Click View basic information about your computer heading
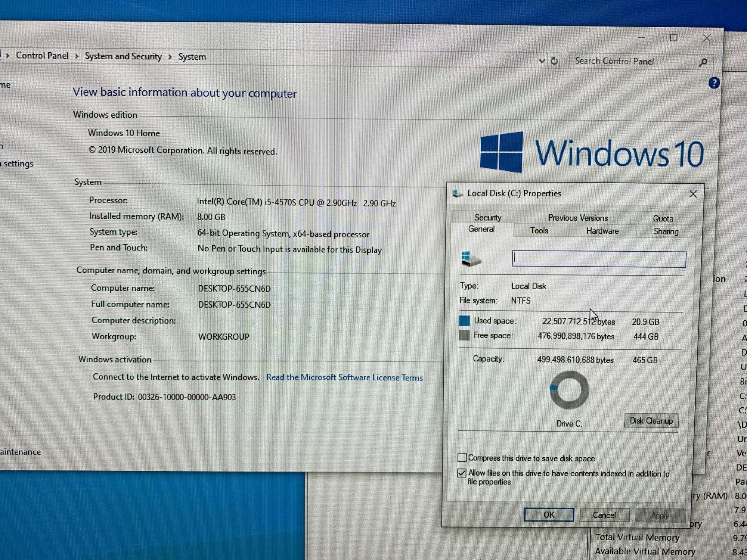747x560 pixels. 185,92
